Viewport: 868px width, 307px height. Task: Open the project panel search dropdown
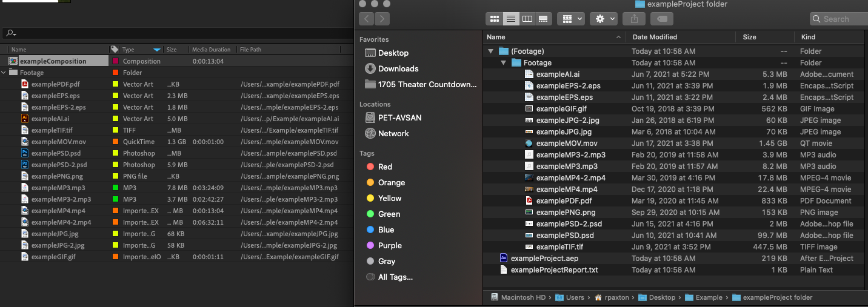pyautogui.click(x=11, y=33)
